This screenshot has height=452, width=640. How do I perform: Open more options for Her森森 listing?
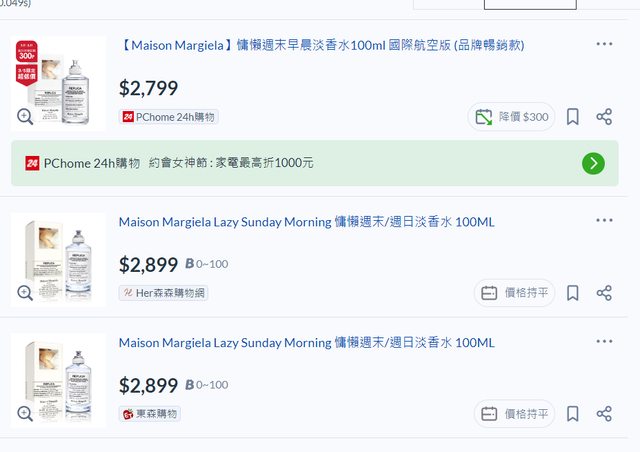click(x=604, y=220)
